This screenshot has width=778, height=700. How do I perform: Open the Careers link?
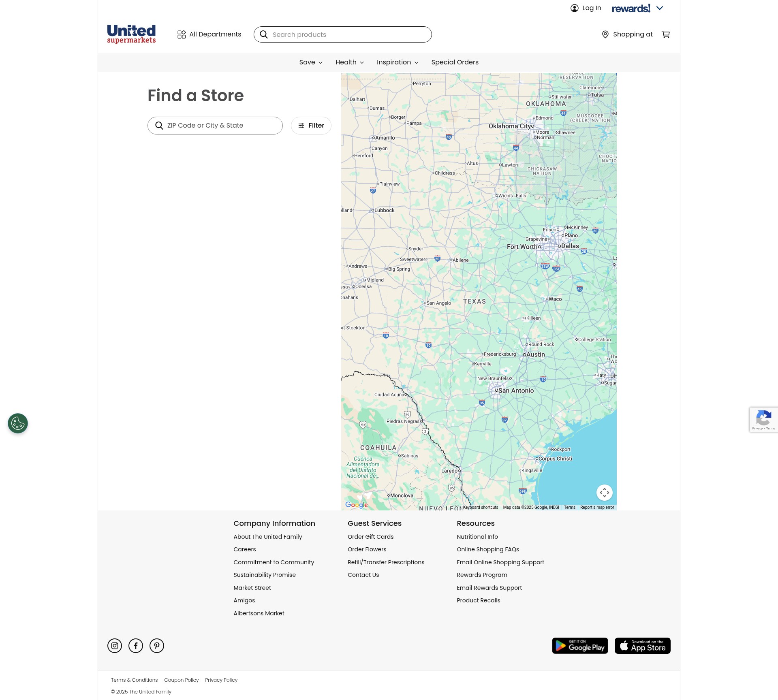tap(245, 550)
